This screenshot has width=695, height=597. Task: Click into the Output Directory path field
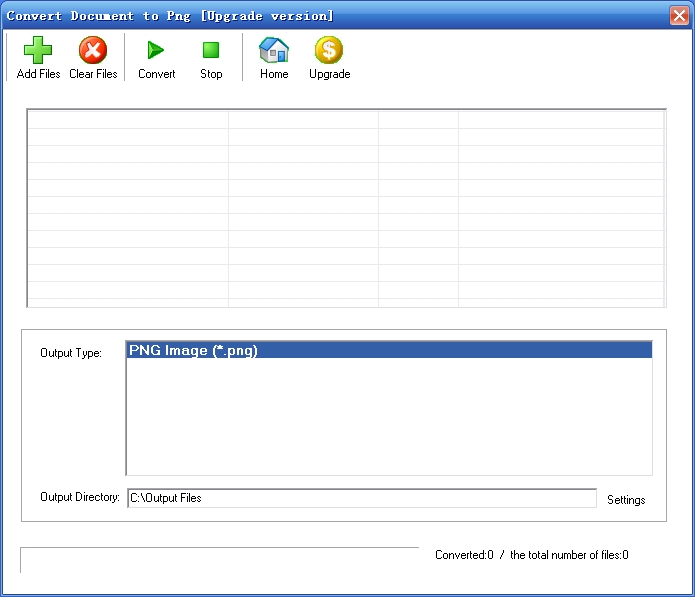tap(362, 498)
